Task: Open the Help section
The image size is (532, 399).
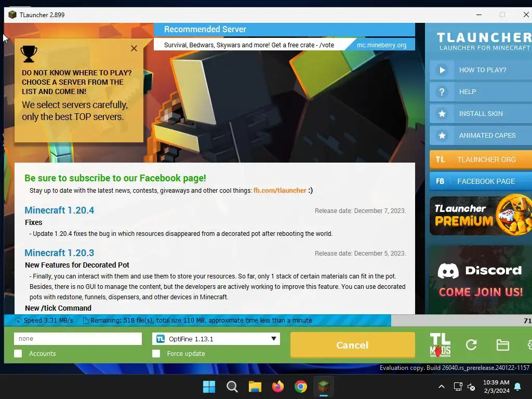Action: 481,92
